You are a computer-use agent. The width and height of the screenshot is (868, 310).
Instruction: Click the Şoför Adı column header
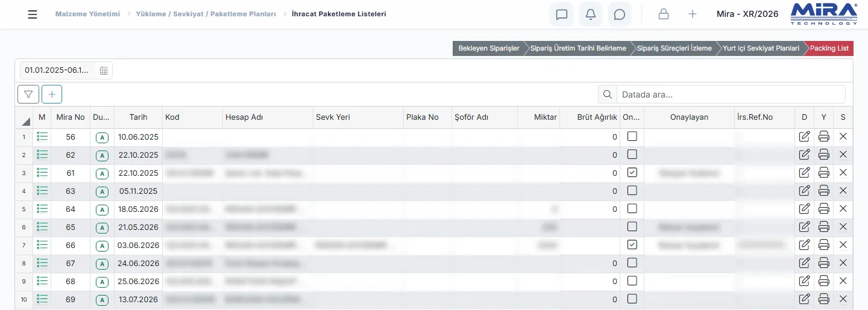(485, 117)
